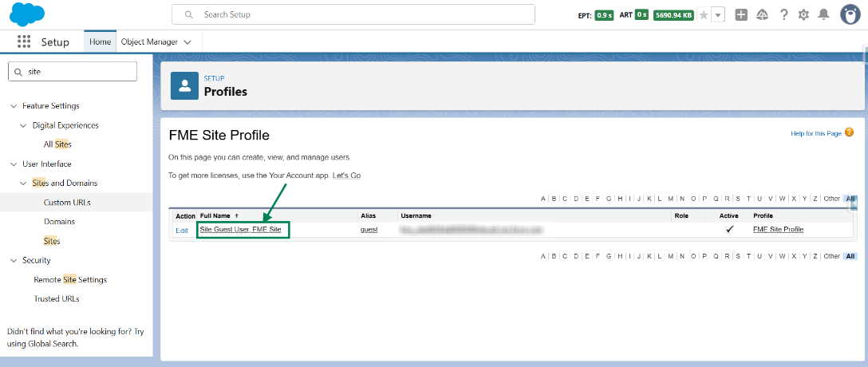Select All in the top alphabet bar
This screenshot has width=868, height=367.
(850, 199)
